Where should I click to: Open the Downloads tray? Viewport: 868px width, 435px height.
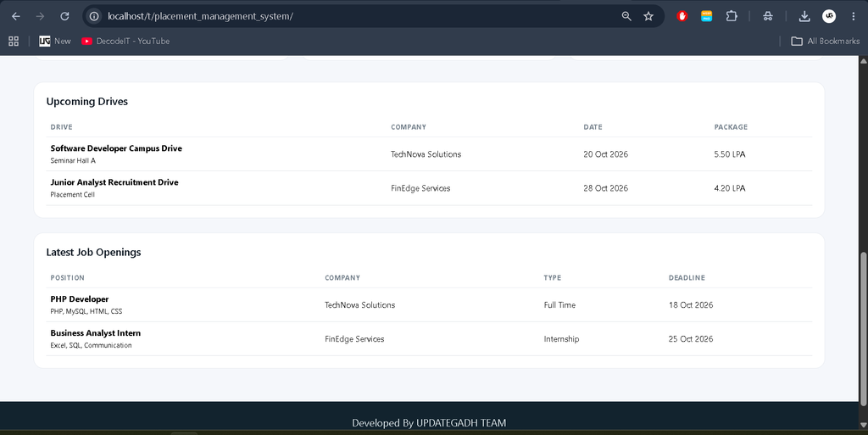pyautogui.click(x=804, y=16)
